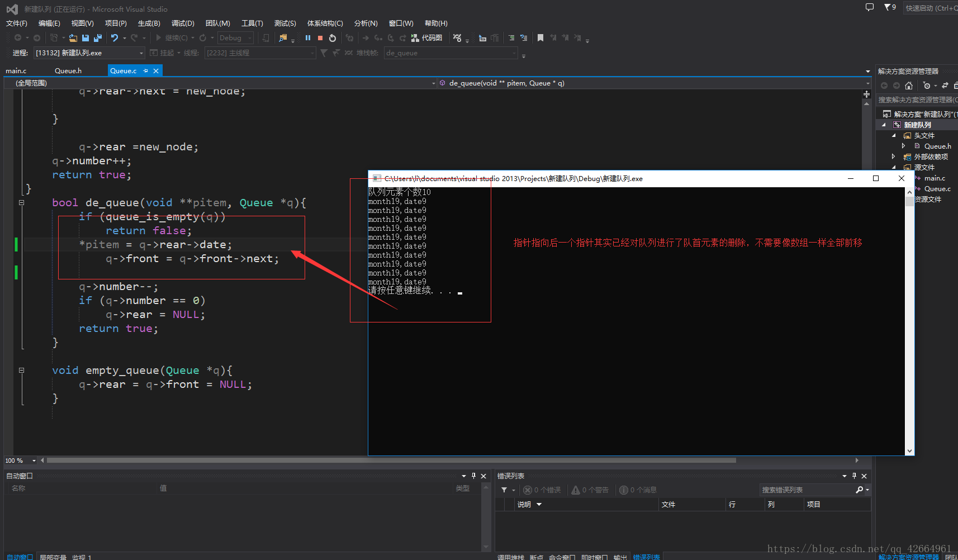Screen dimensions: 958x560
Task: Save the current file
Action: tap(86, 38)
